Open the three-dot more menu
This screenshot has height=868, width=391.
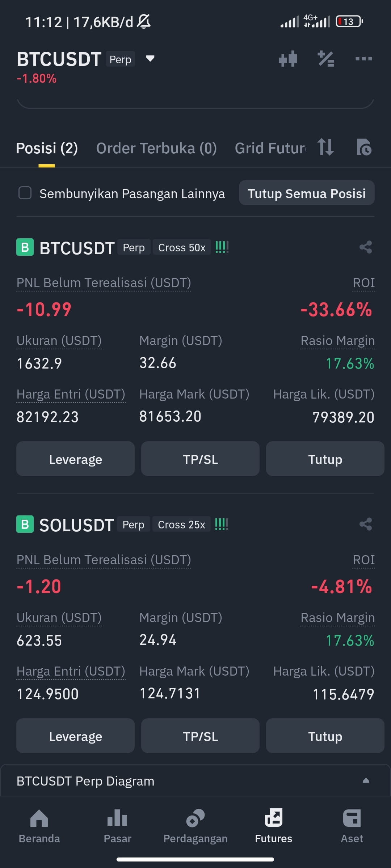(x=364, y=59)
